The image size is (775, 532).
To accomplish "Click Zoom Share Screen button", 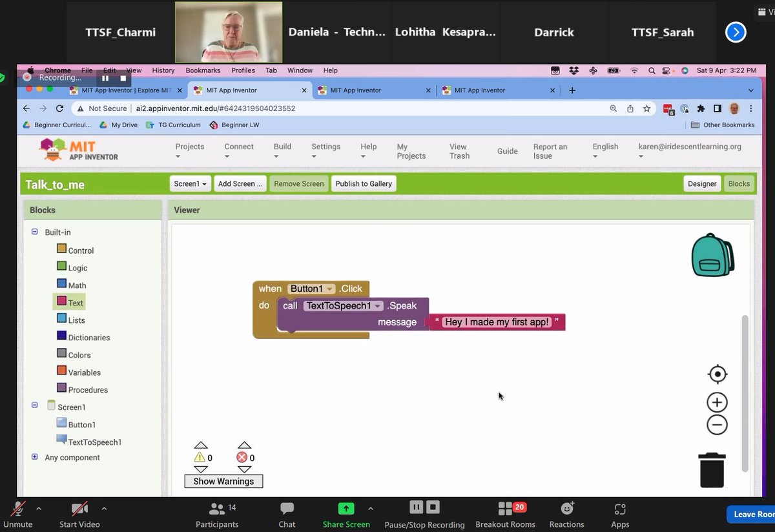I will point(346,515).
